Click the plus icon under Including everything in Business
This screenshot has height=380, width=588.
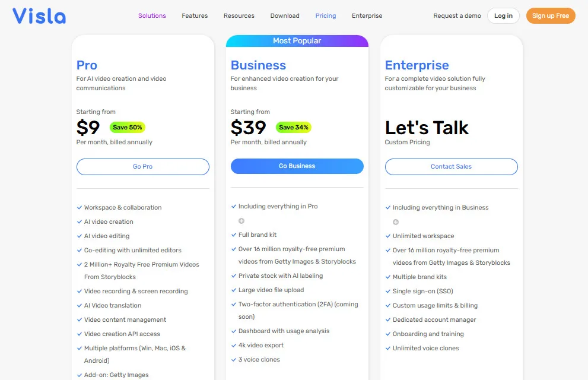click(395, 221)
